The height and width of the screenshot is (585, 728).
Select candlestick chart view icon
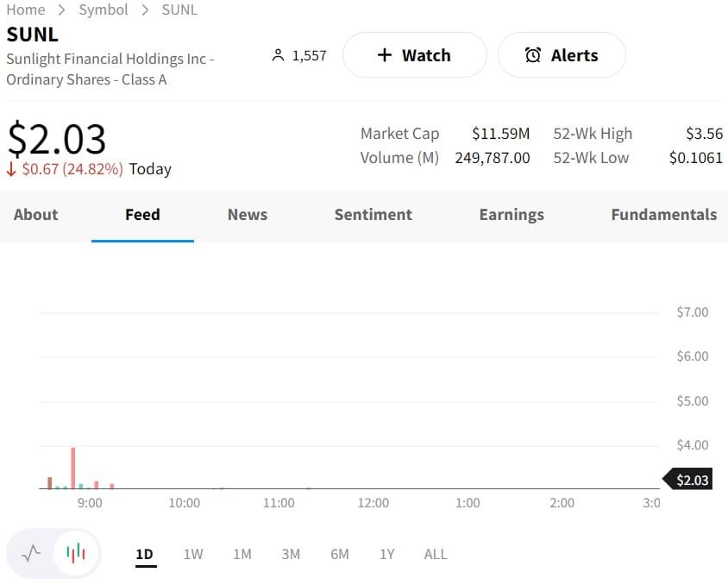coord(76,553)
